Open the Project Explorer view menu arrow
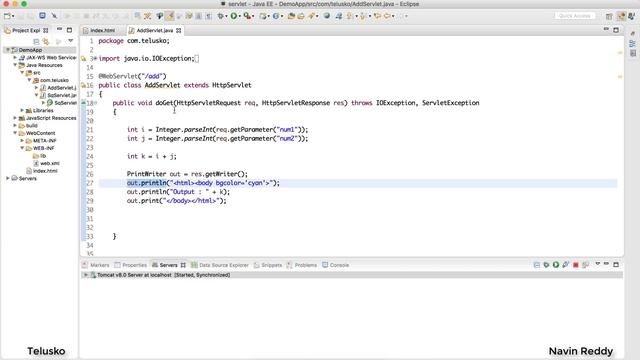Image resolution: width=640 pixels, height=360 pixels. 71,41
